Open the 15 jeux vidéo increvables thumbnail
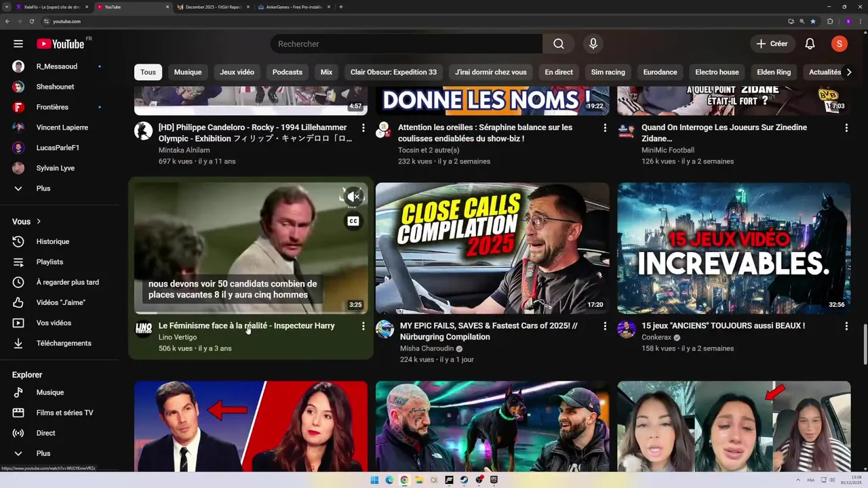This screenshot has width=868, height=488. coord(734,248)
